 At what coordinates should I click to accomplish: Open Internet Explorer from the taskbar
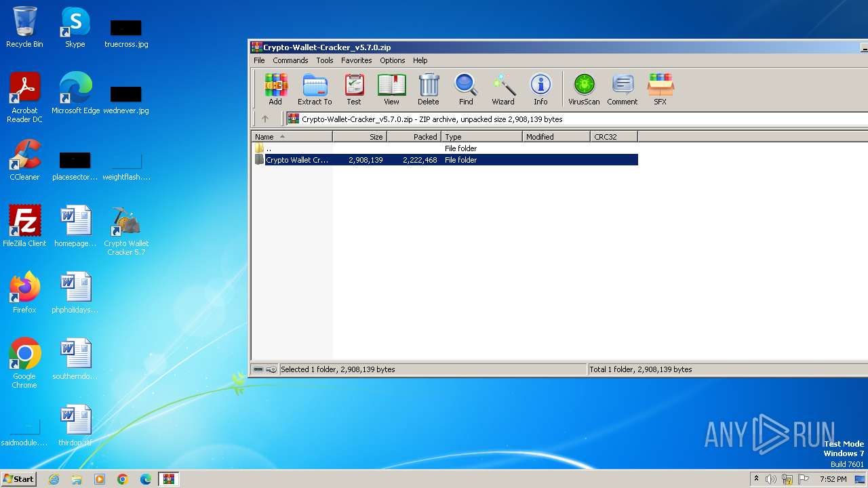[54, 479]
